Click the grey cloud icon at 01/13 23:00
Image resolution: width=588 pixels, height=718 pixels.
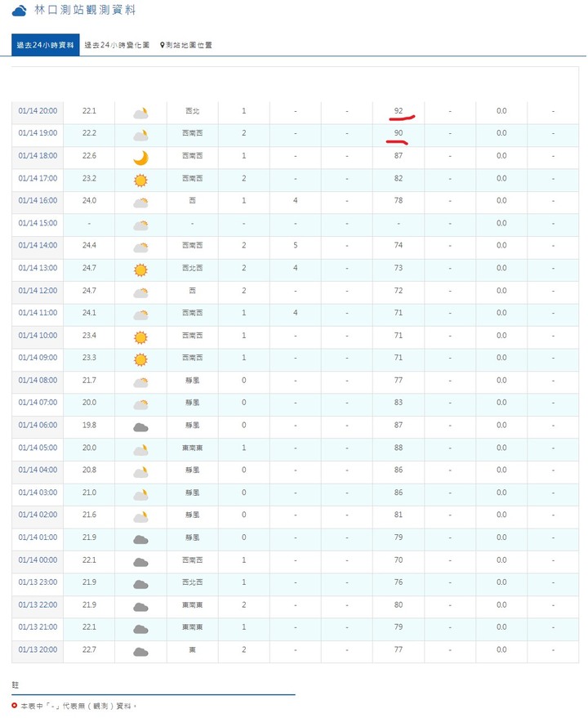click(x=140, y=584)
